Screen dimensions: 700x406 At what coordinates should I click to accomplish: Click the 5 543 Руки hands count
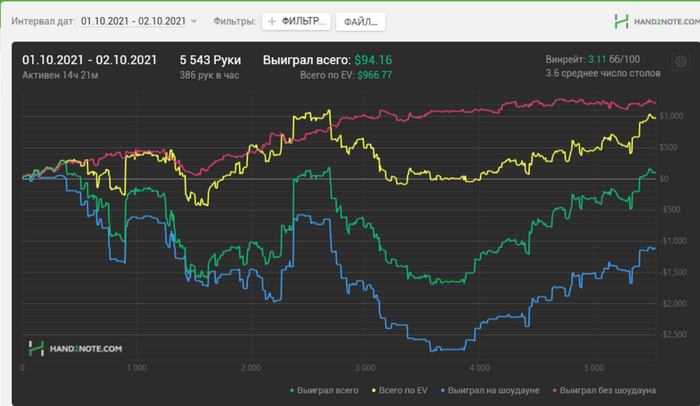[x=210, y=60]
